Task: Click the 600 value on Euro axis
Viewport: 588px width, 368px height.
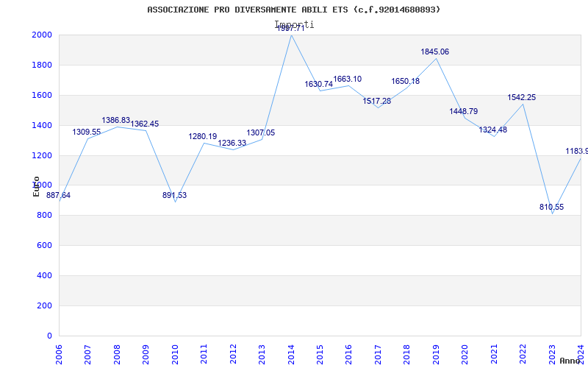Action: (45, 246)
